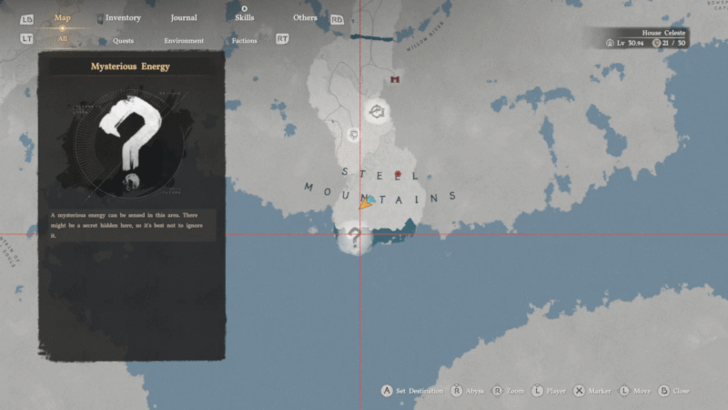Open the Skills tab
The image size is (728, 410).
click(x=244, y=18)
